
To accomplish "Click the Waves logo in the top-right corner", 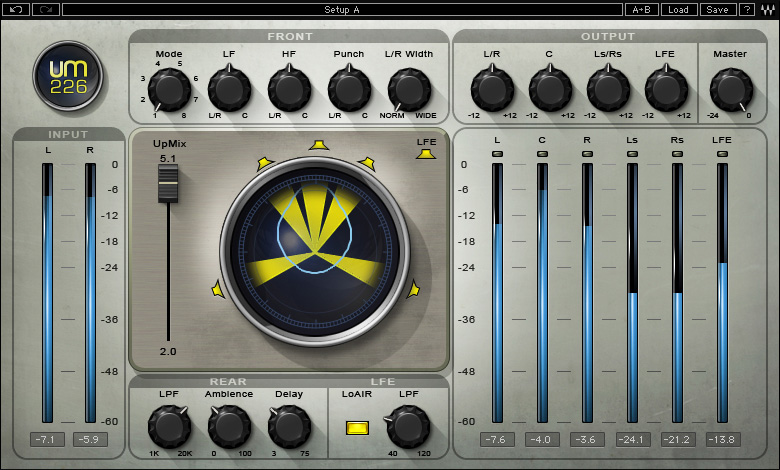I will (768, 9).
